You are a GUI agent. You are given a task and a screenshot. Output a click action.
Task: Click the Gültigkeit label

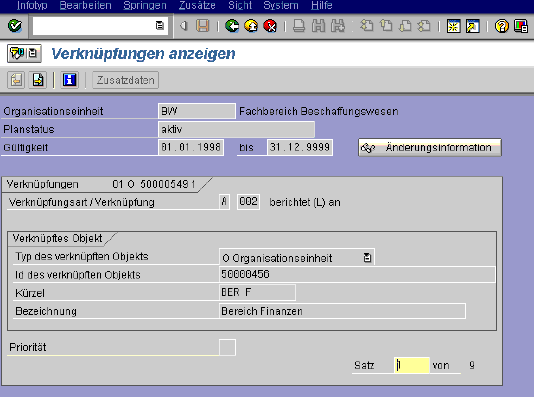point(26,148)
